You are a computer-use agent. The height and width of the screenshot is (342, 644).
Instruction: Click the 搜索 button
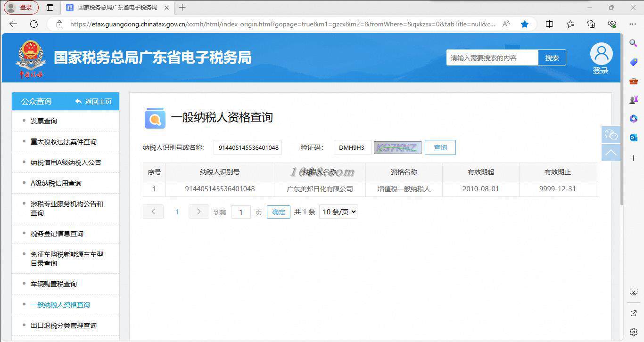[x=552, y=58]
